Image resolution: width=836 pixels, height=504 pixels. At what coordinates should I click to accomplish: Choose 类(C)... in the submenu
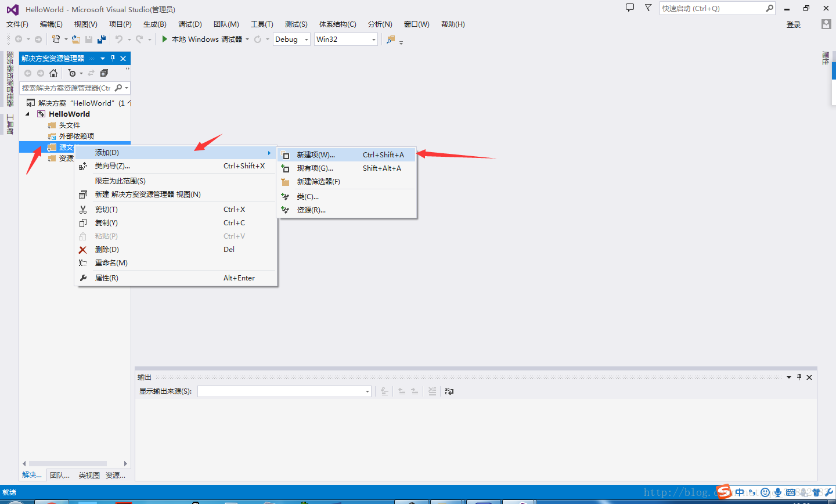point(347,197)
